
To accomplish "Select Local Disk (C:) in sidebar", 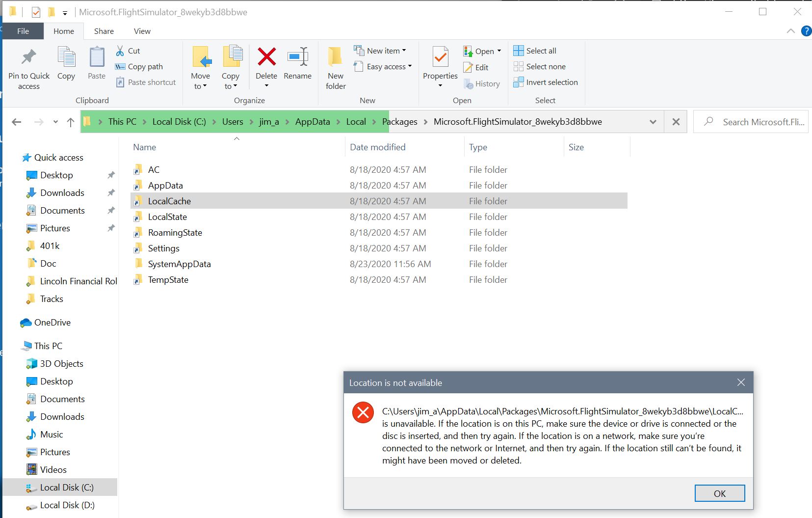I will point(60,487).
